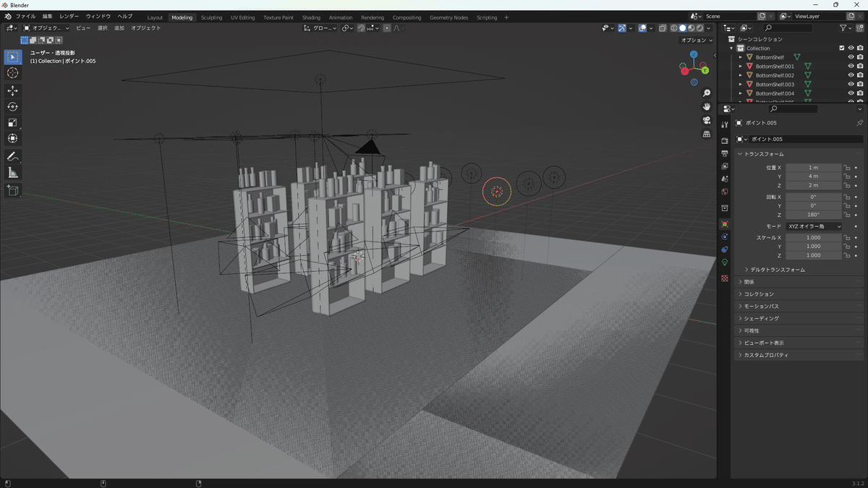Activate the Rotate tool
868x488 pixels.
[12, 106]
